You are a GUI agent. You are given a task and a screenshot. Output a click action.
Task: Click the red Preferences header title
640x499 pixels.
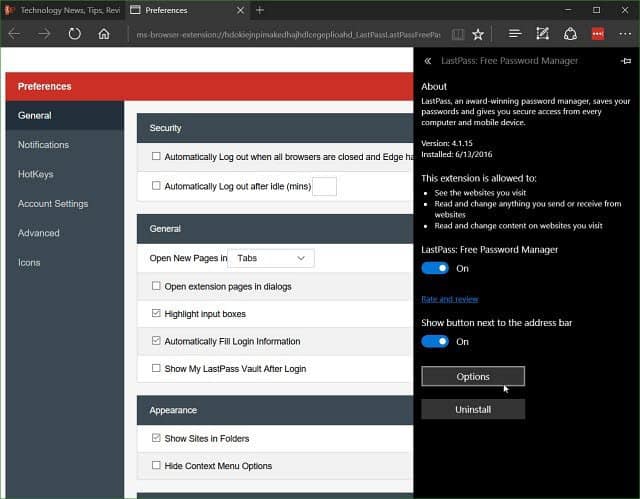pyautogui.click(x=44, y=86)
